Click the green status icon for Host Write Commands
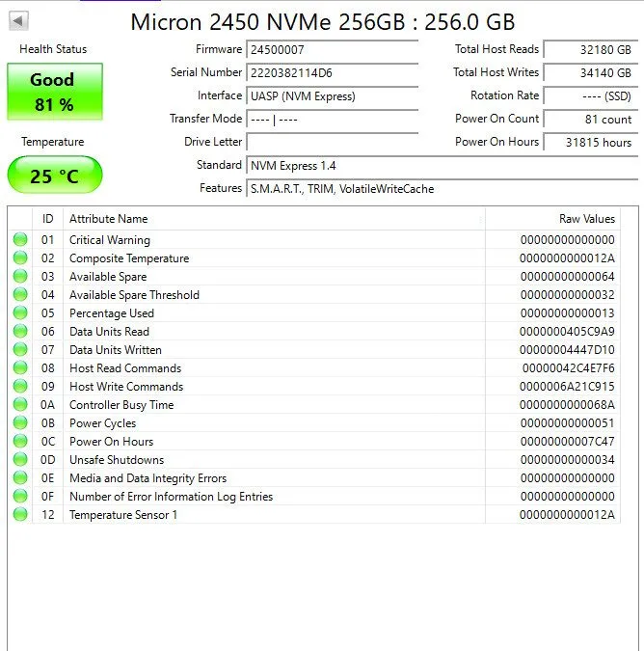The width and height of the screenshot is (644, 651). pos(20,386)
